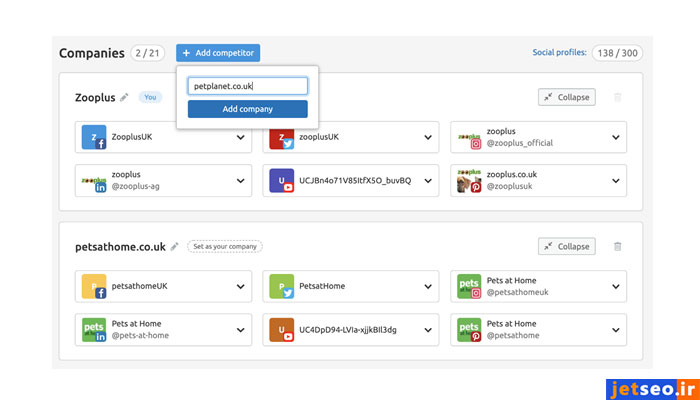Click the zooplusUK Twitter profile icon
700x400 pixels.
coord(282,137)
